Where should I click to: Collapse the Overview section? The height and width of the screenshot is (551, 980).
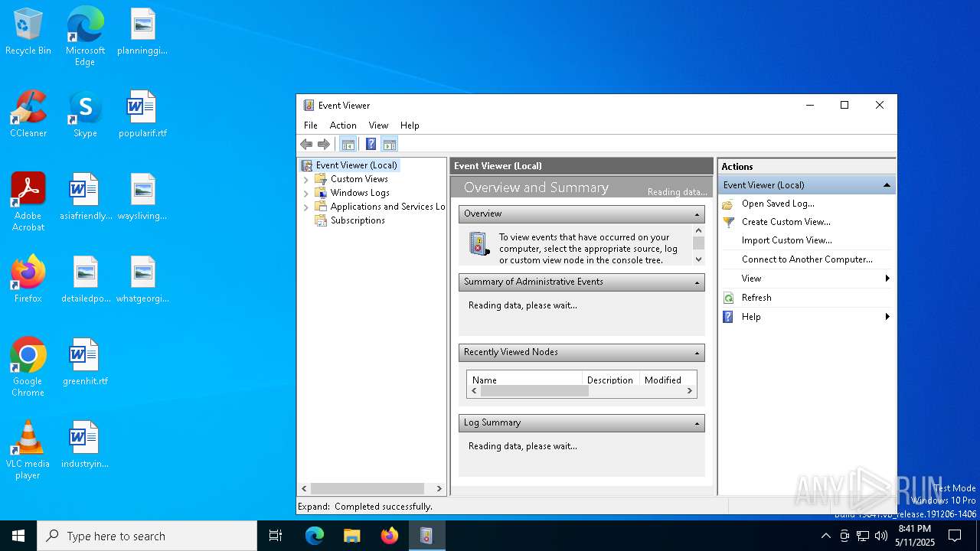point(697,214)
